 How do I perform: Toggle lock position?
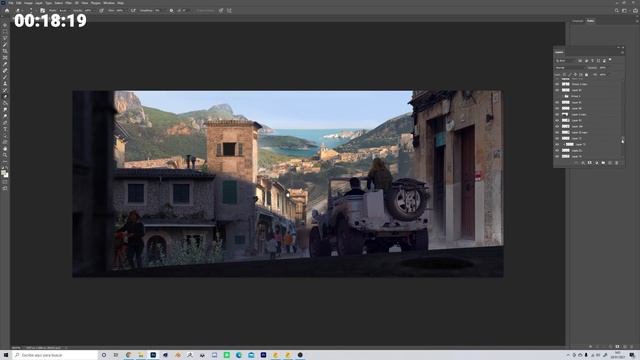[575, 74]
